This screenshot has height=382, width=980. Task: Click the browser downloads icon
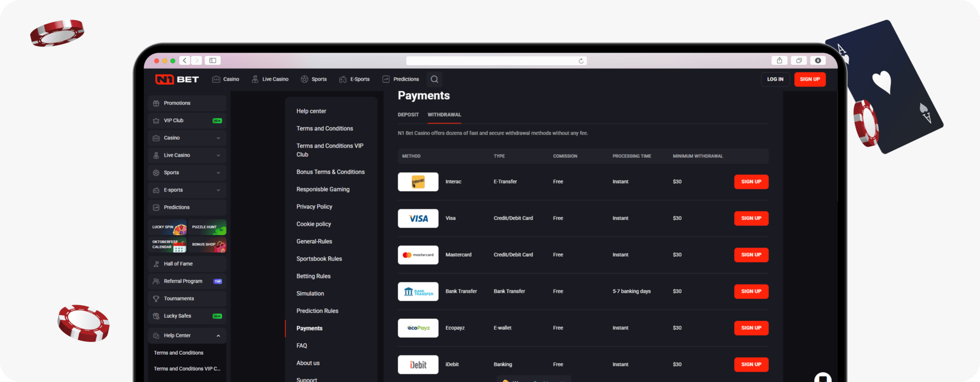tap(818, 60)
